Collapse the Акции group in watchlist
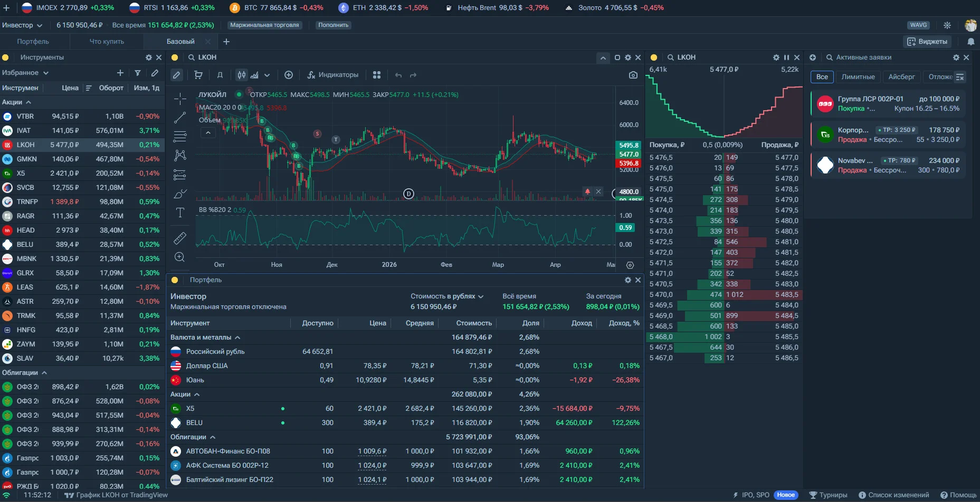 (28, 102)
